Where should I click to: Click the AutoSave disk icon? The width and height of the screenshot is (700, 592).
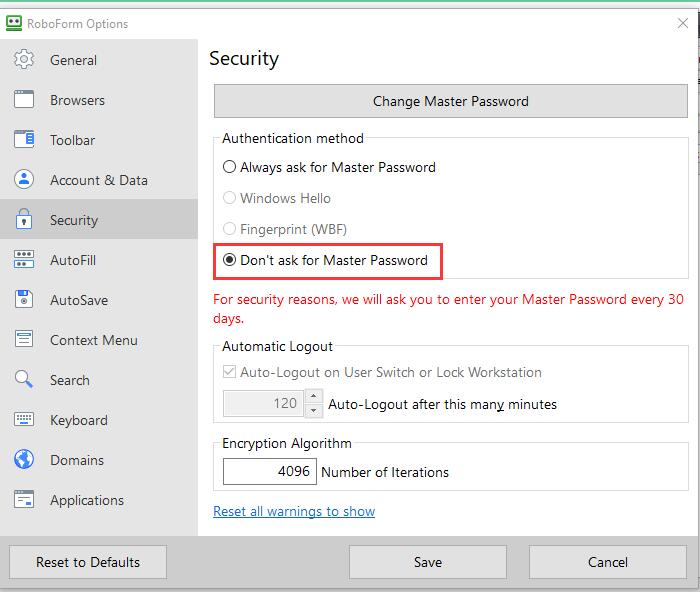coord(25,300)
